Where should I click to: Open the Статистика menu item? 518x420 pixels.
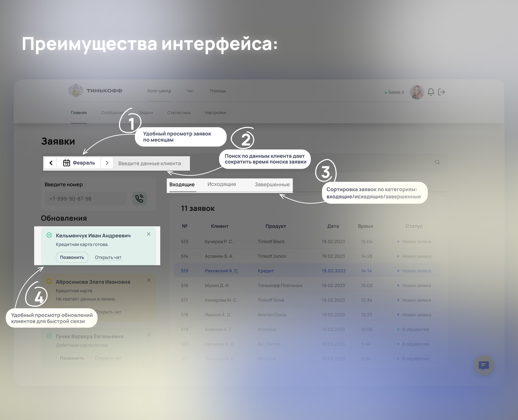pyautogui.click(x=179, y=113)
